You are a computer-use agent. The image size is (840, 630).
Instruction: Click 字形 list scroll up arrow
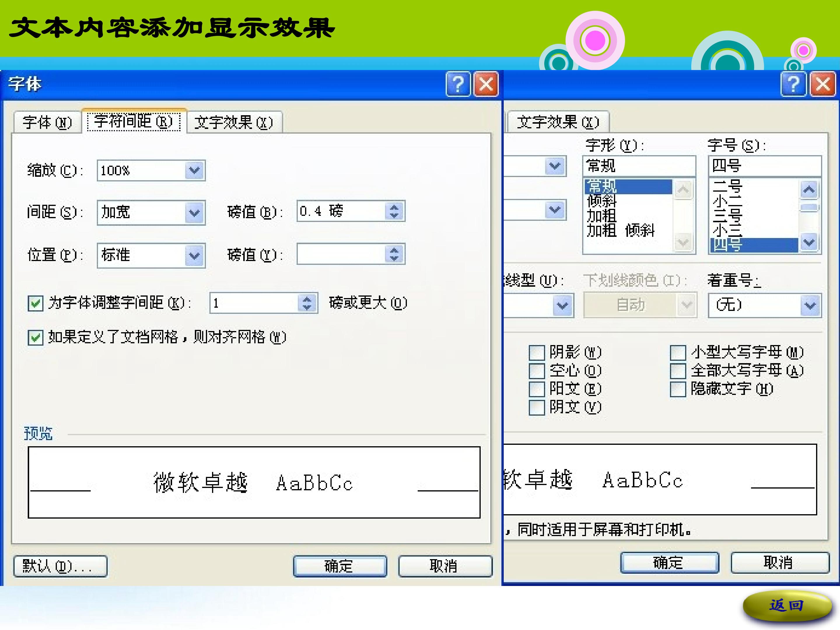click(683, 189)
